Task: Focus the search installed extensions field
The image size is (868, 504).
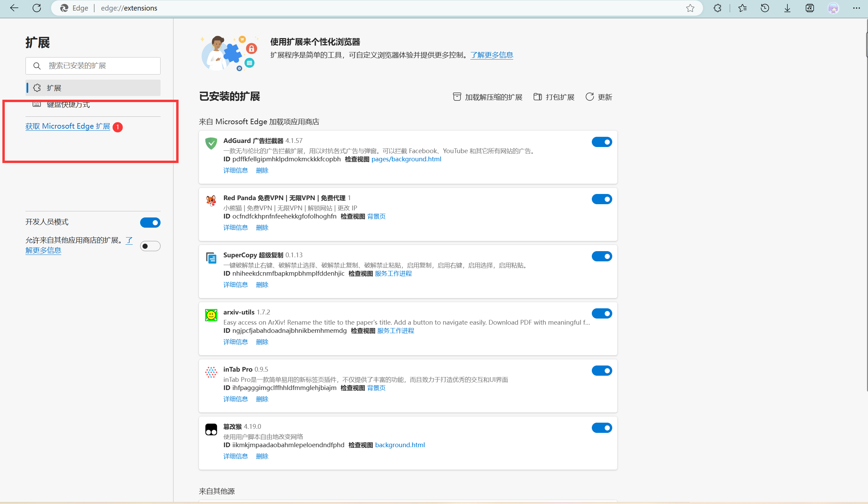Action: coord(100,66)
